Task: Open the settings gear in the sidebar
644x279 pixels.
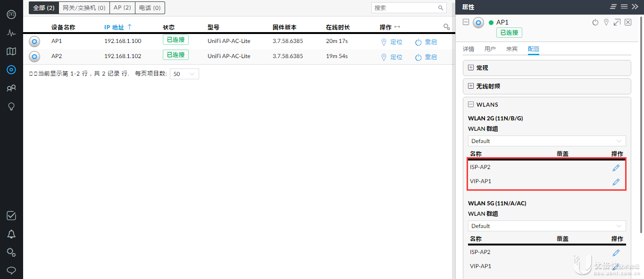Action: pos(10,252)
